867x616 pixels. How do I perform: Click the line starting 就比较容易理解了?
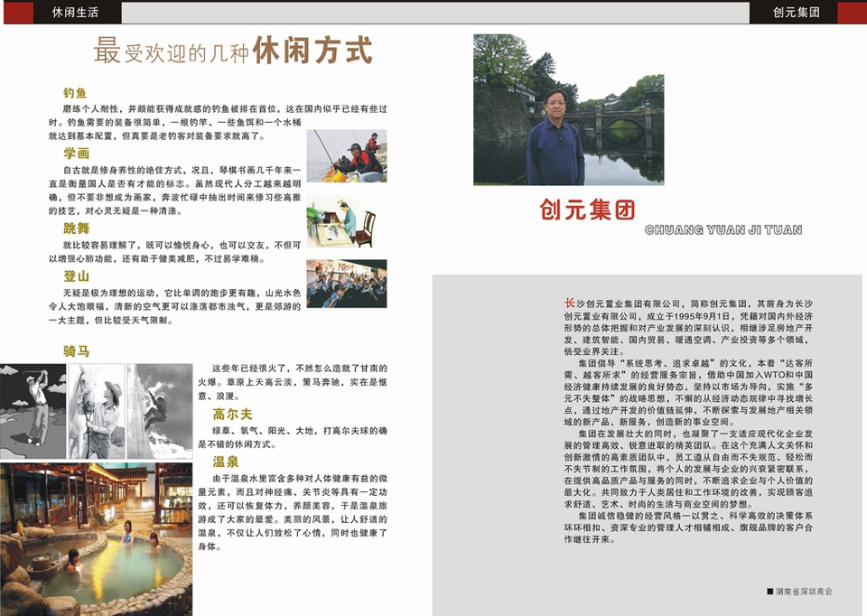[x=182, y=245]
